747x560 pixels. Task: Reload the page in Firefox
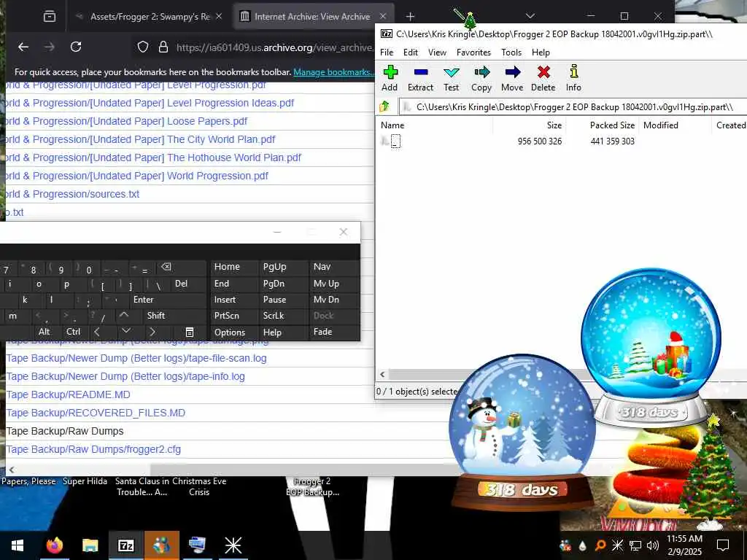click(x=76, y=47)
